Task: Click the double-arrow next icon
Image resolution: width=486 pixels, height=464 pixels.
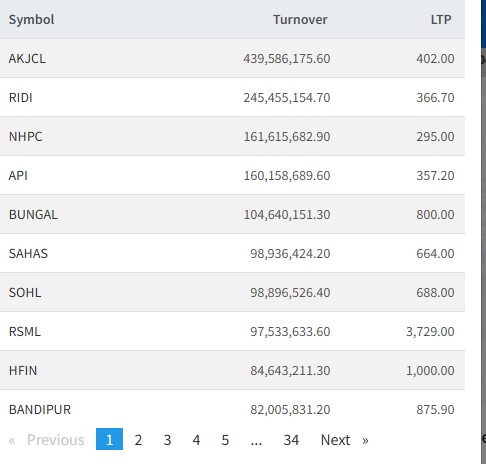Action: [365, 441]
